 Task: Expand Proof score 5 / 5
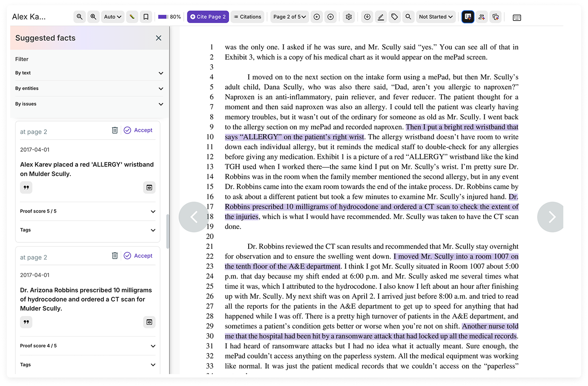[x=88, y=211]
